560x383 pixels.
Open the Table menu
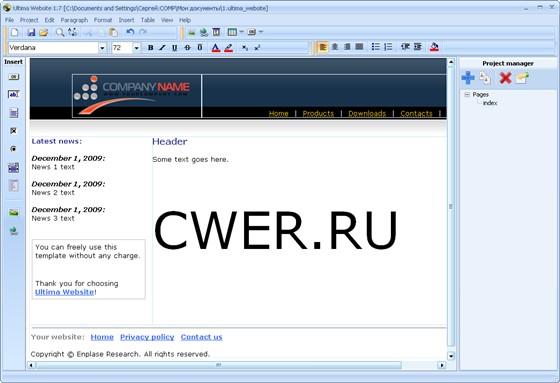coord(148,20)
